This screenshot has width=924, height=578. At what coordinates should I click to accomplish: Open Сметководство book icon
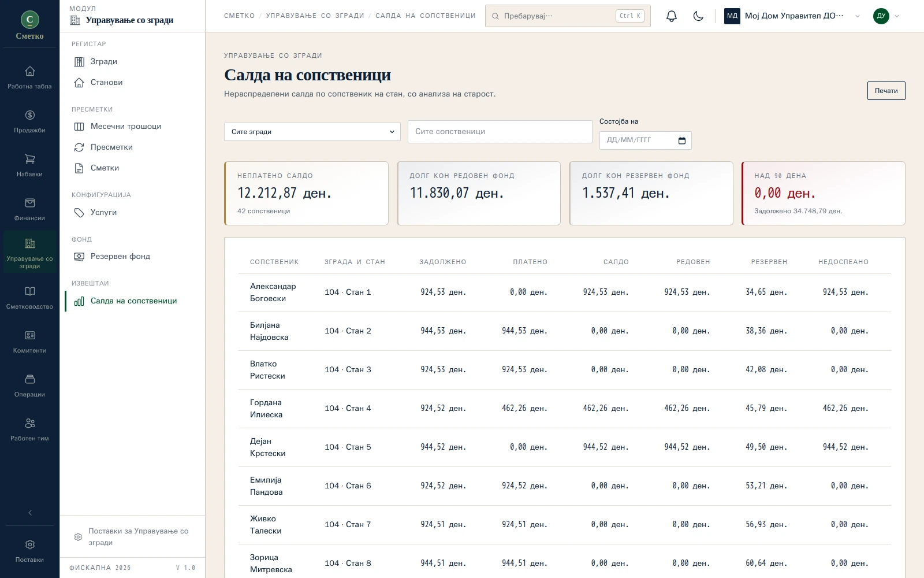click(x=30, y=291)
